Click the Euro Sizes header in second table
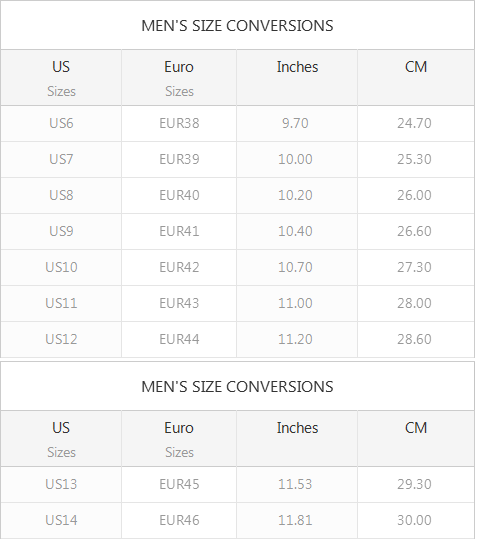 point(179,440)
